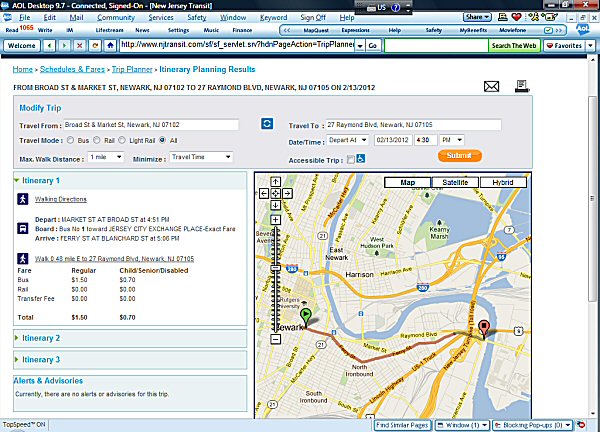Screen dimensions: 600x432
Task: Open the Community menu
Action: (116, 18)
